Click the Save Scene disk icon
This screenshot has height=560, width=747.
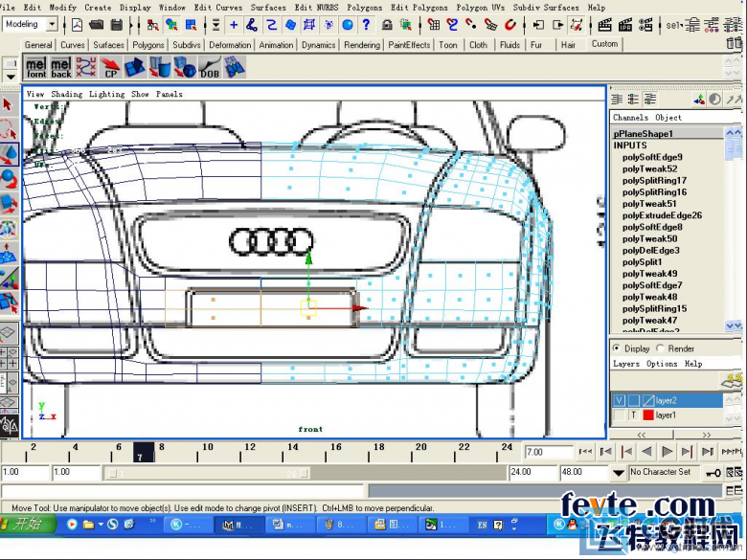(117, 25)
